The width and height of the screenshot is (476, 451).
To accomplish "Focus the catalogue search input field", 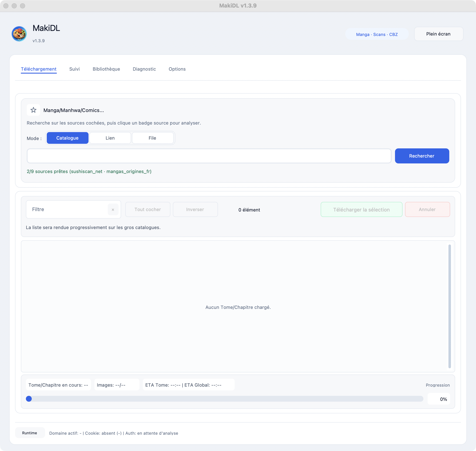I will [209, 156].
